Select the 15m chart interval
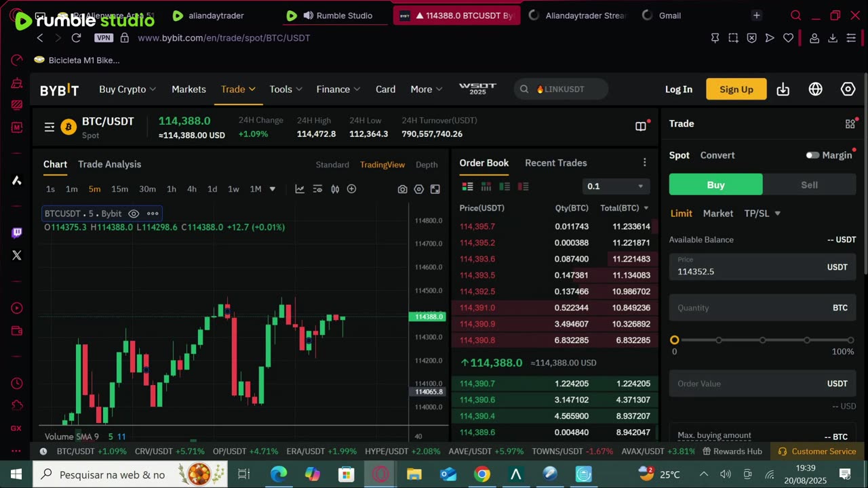The height and width of the screenshot is (488, 868). 119,189
